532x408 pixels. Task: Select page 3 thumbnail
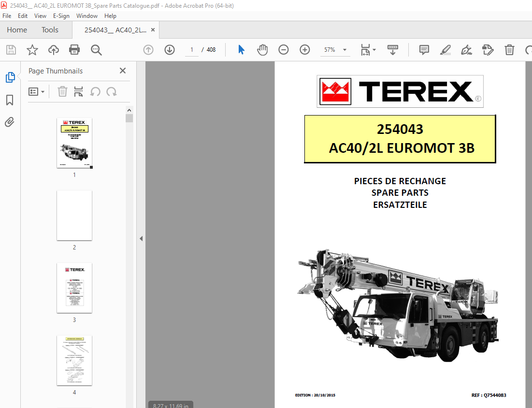74,288
